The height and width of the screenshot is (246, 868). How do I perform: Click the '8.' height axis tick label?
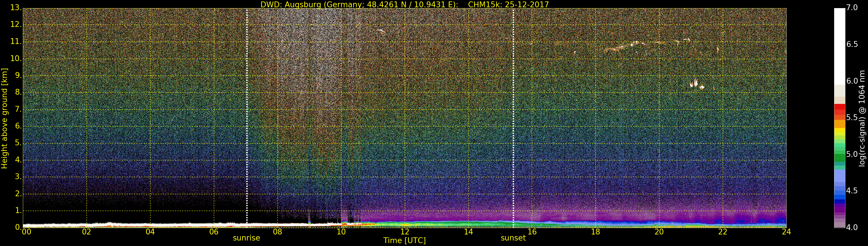click(x=18, y=92)
